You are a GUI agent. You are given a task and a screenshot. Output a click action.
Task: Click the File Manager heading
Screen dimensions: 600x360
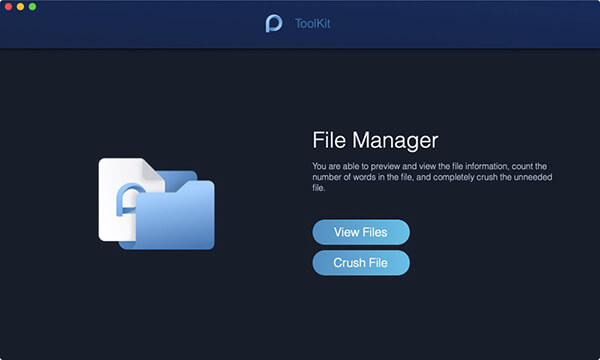coord(375,140)
